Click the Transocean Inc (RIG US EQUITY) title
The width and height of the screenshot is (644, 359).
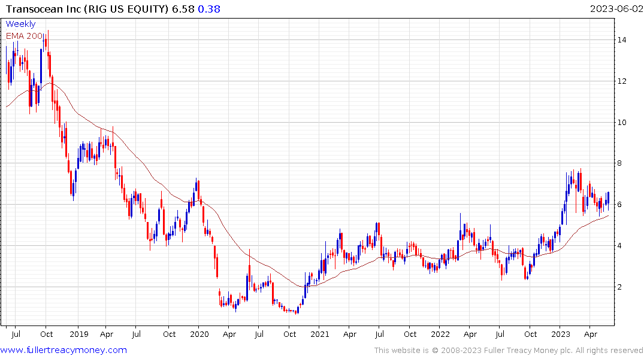pyautogui.click(x=87, y=9)
